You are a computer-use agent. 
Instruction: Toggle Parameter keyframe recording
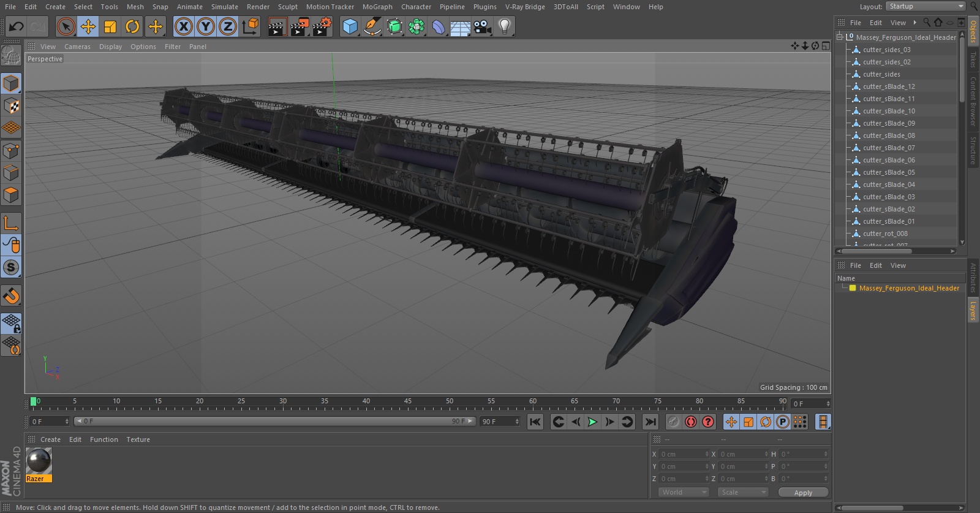click(783, 422)
